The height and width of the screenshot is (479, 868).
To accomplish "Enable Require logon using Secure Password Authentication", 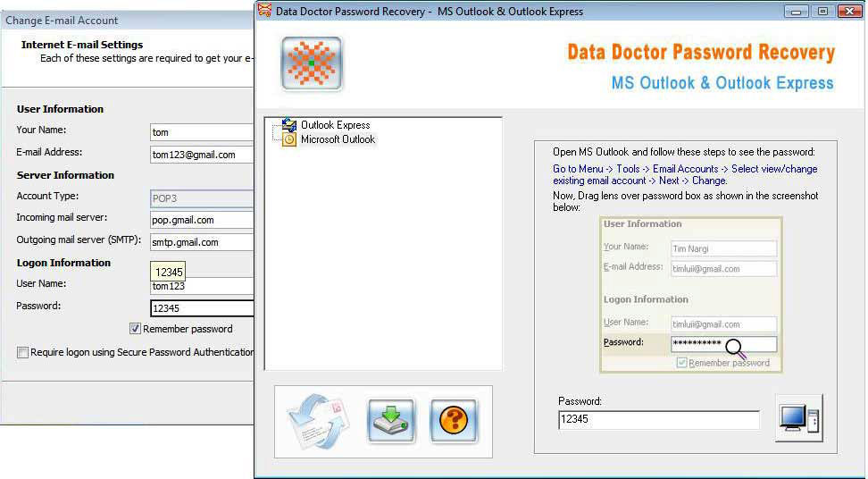I will (x=22, y=352).
